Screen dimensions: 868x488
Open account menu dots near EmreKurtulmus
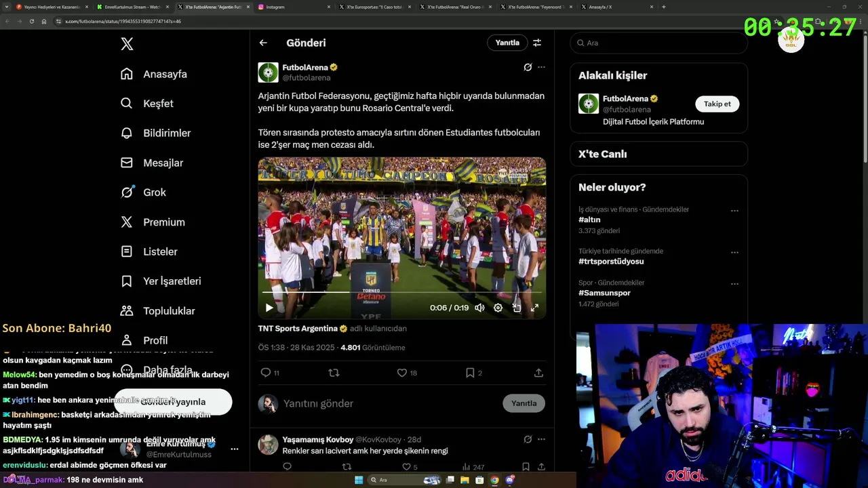point(235,449)
